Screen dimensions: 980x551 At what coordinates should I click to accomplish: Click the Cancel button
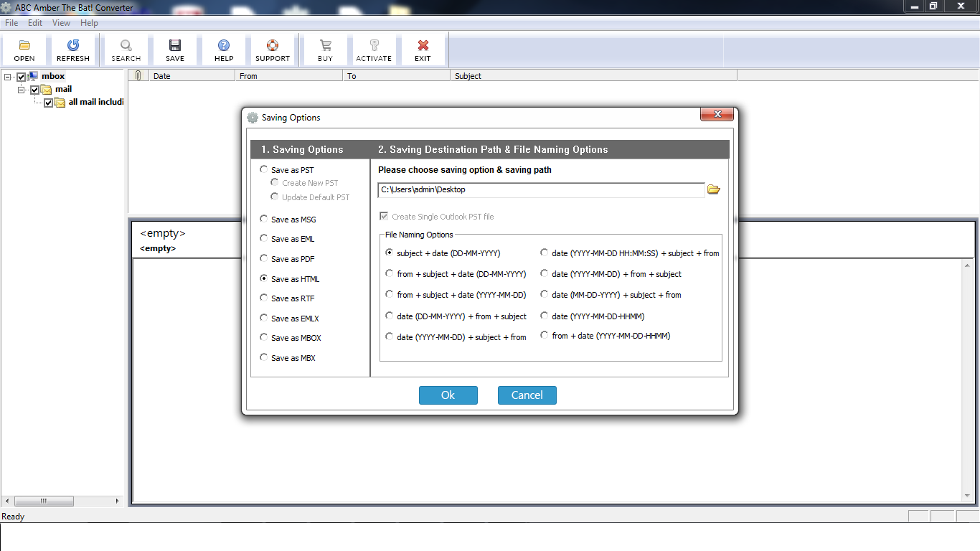pos(527,395)
